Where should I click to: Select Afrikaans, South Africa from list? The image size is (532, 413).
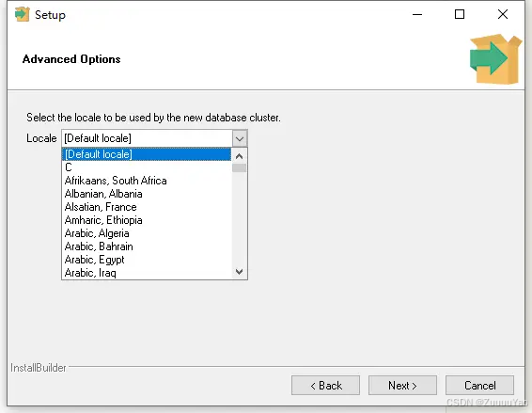[147, 181]
